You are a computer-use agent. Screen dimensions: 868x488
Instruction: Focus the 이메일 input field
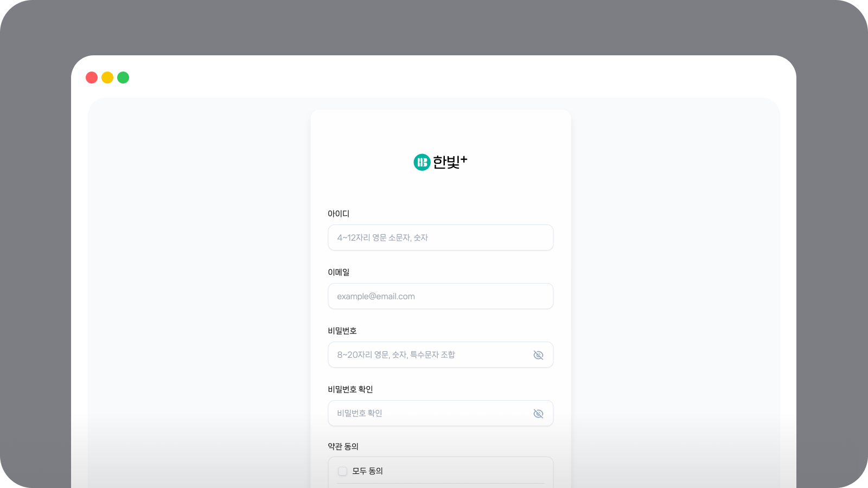[x=441, y=296]
